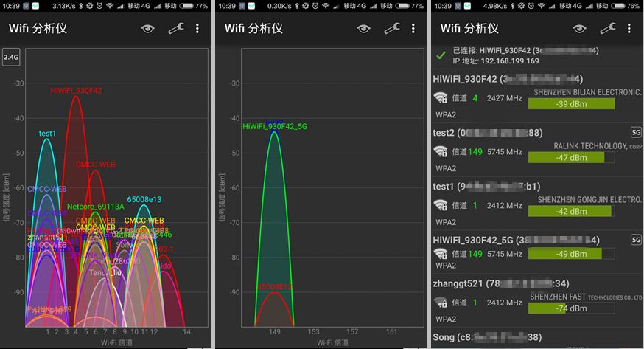Viewport: 644px width, 349px height.
Task: Open the overflow menu on the access point list screen
Action: point(629,29)
